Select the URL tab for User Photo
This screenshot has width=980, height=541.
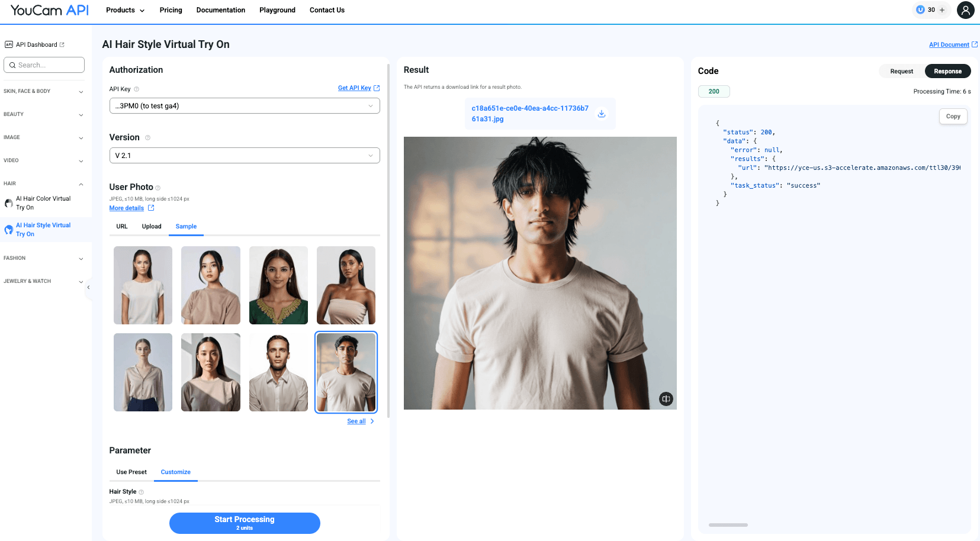pyautogui.click(x=122, y=227)
